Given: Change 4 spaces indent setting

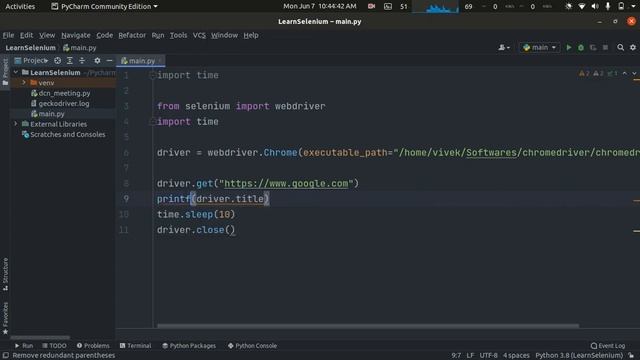Looking at the screenshot, I should (516, 356).
